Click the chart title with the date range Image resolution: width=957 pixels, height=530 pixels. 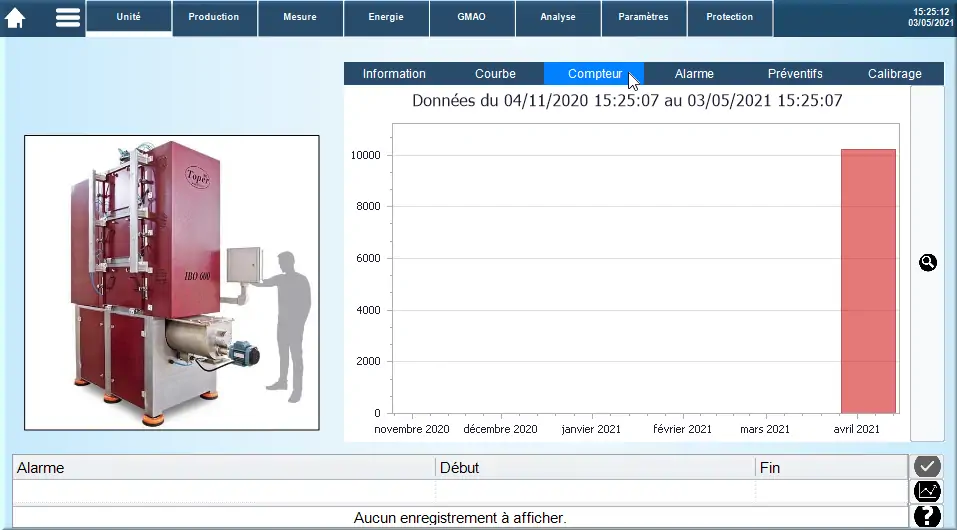pos(627,101)
